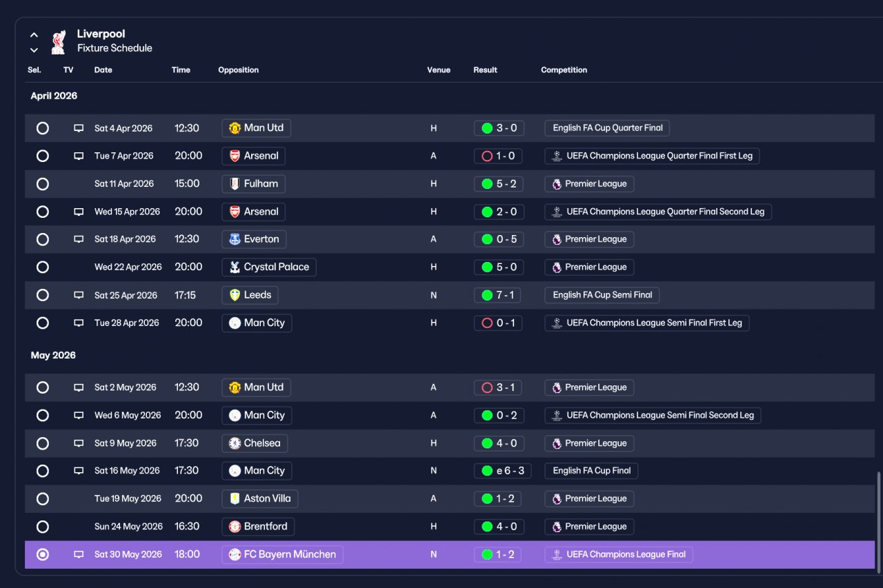Click the Opposition column header

tap(239, 70)
